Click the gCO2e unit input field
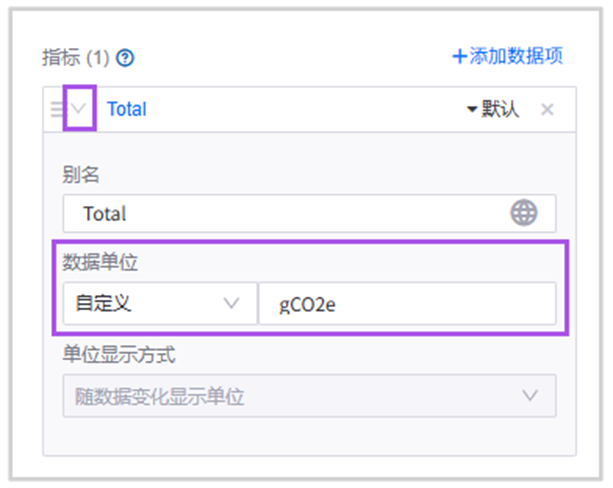The image size is (613, 488). tap(406, 303)
